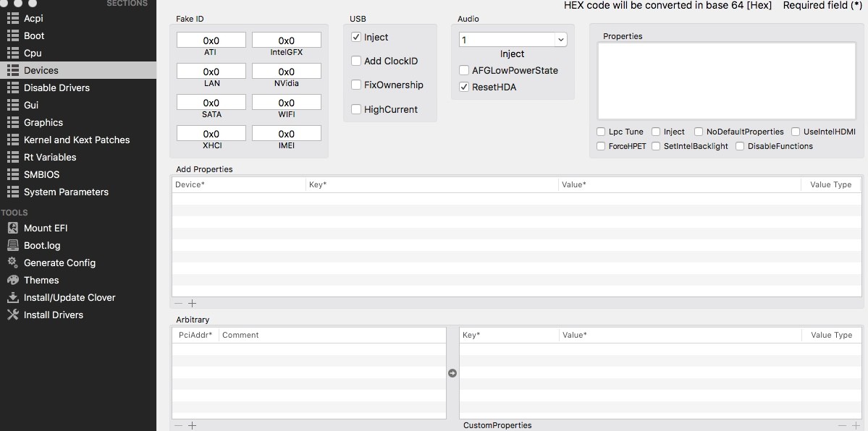Screen dimensions: 868x431
Task: Click the Kernel and Kext Patches icon
Action: [13, 140]
